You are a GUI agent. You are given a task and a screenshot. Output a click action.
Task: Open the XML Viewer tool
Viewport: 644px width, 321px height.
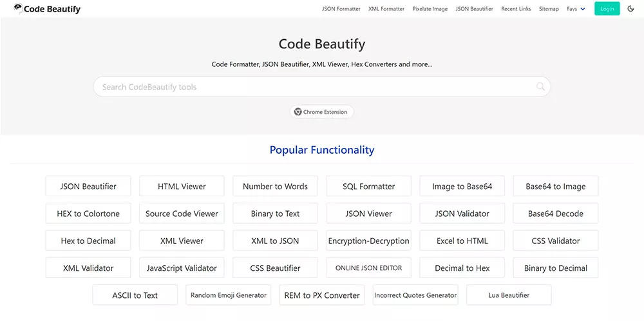182,241
